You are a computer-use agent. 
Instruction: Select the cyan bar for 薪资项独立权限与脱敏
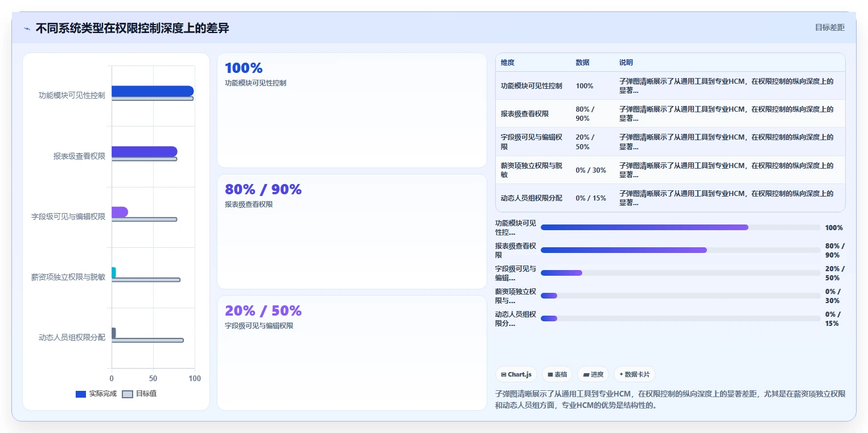point(114,272)
